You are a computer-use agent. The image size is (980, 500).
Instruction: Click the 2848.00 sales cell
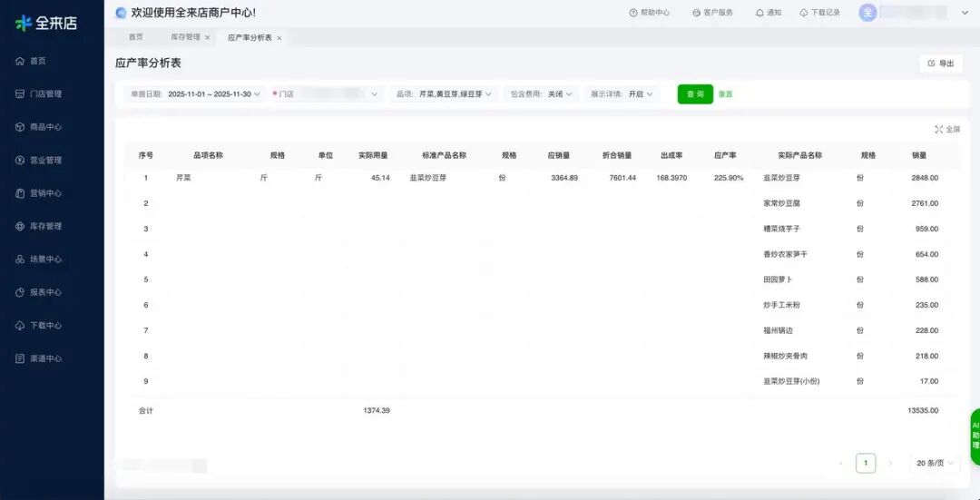coord(925,178)
